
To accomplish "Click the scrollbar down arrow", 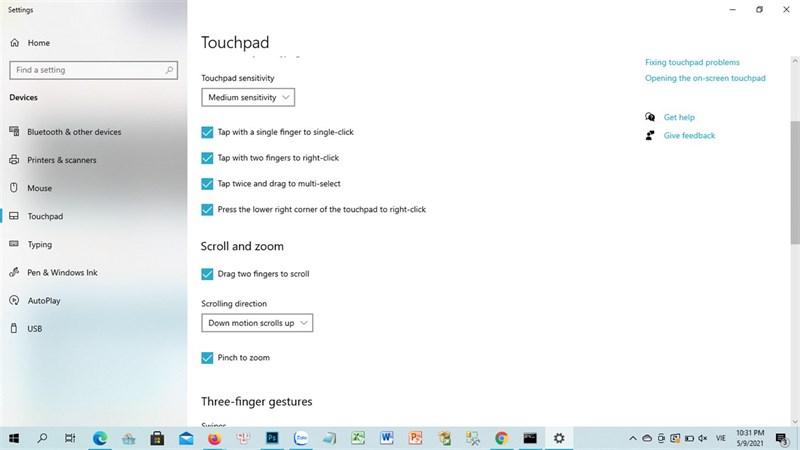I will click(795, 422).
